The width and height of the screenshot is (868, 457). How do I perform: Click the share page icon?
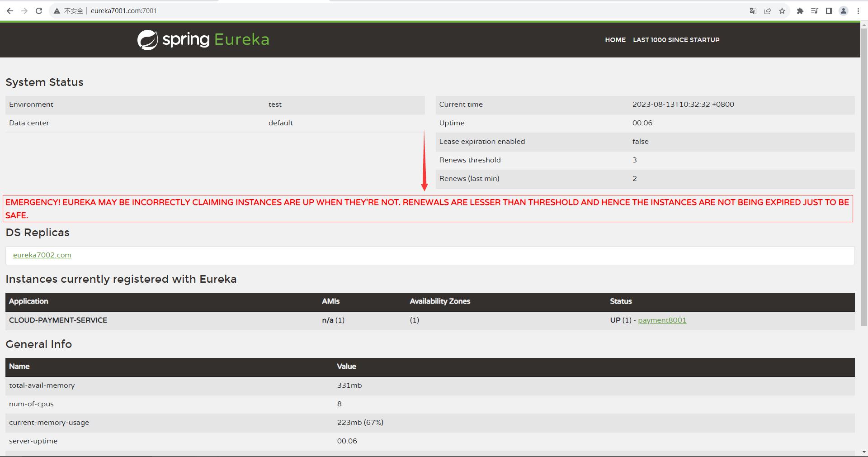pyautogui.click(x=768, y=11)
